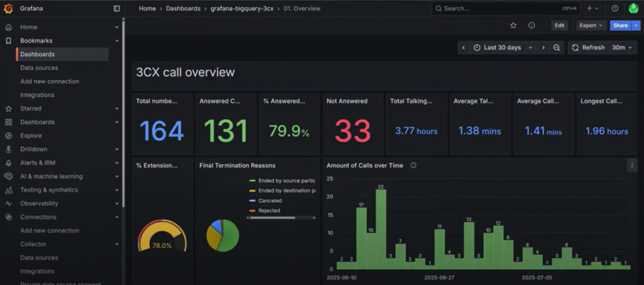Shift time range forward arrow
Screen dimensions: 644x285
point(543,48)
